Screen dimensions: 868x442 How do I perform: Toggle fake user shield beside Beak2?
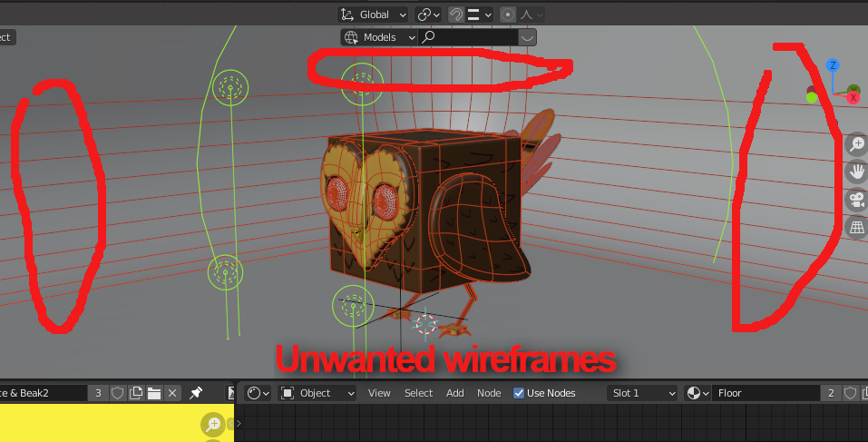pyautogui.click(x=117, y=393)
